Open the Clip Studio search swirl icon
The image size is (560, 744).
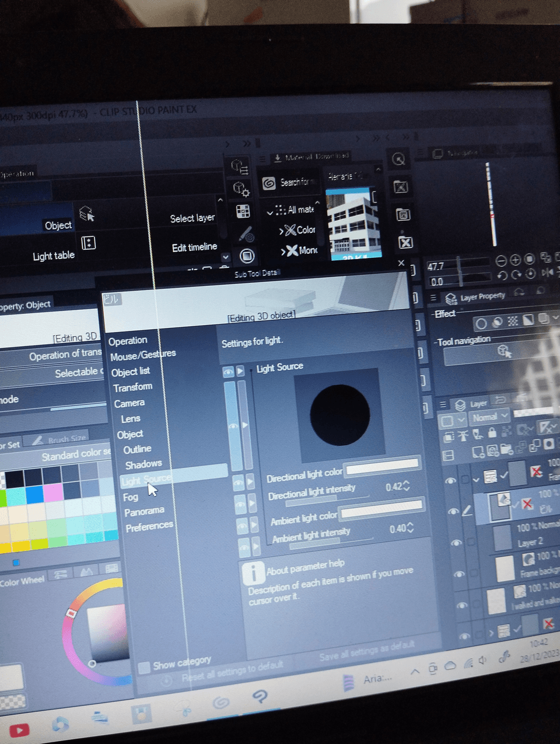(x=268, y=184)
